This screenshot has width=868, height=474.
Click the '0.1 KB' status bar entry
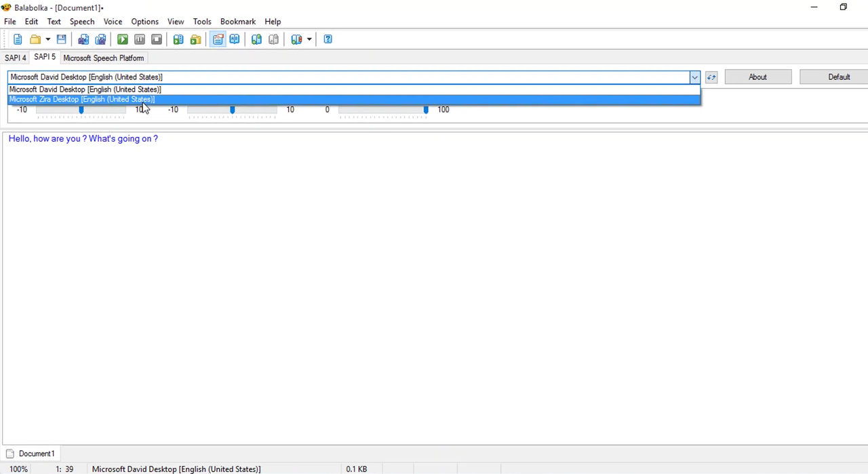[x=357, y=469]
